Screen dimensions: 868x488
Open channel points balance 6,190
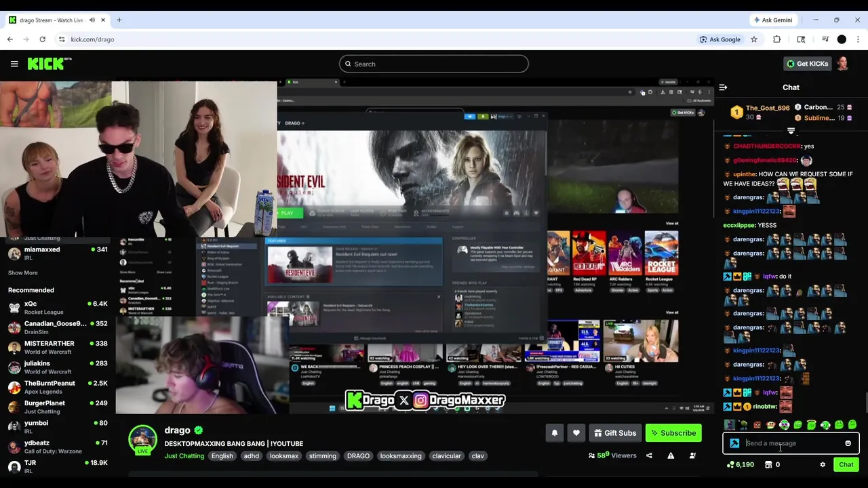[740, 464]
